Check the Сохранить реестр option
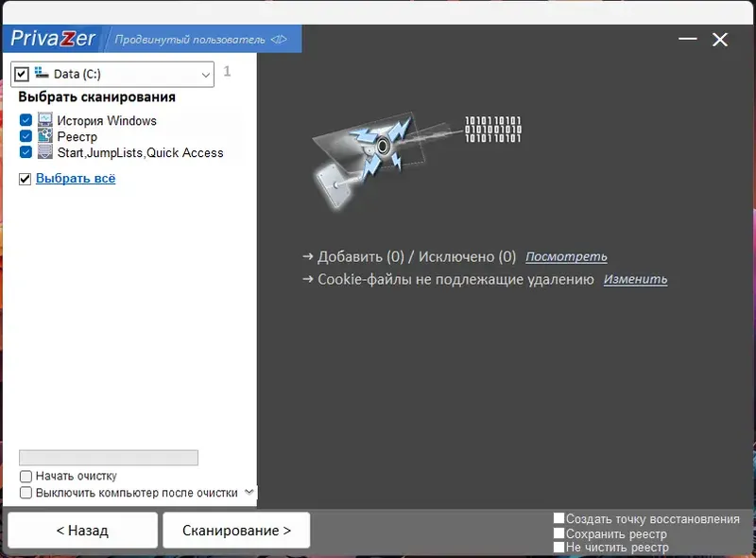This screenshot has height=558, width=756. [558, 532]
